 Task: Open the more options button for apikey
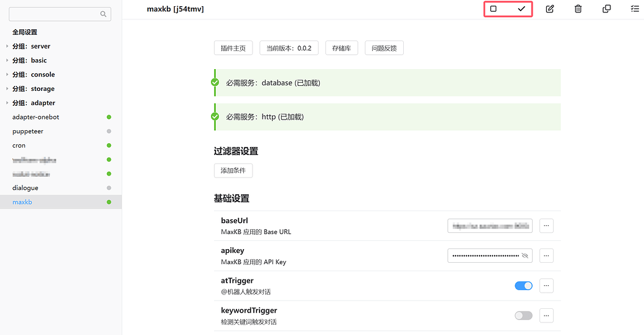pos(546,256)
